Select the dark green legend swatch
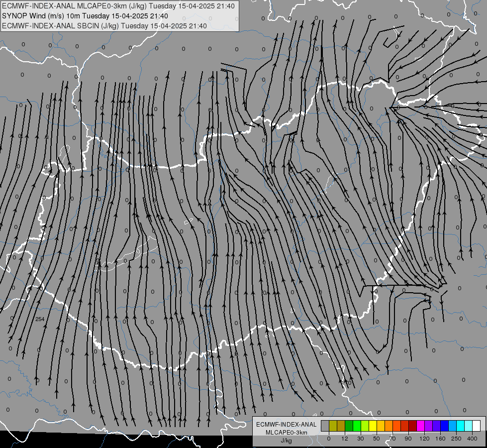Screen dimensions: 487x448 click(349, 426)
